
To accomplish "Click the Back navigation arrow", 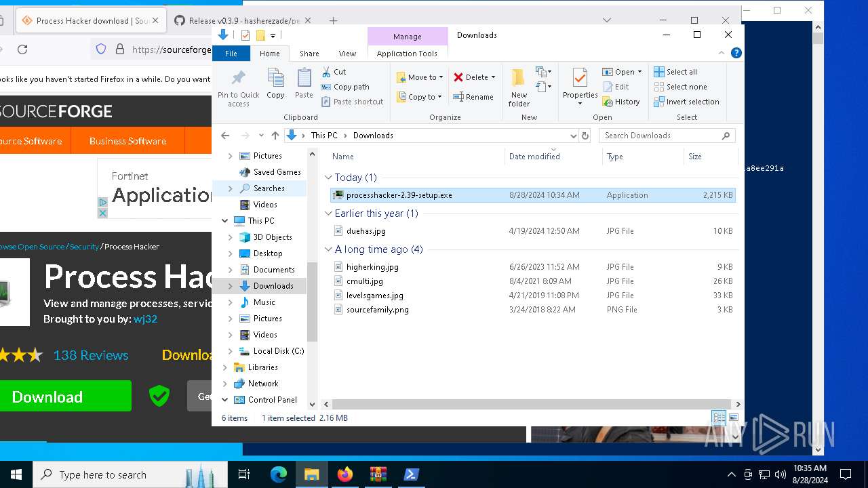I will pos(225,136).
